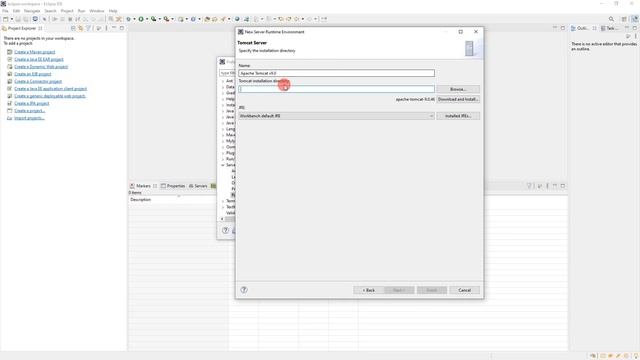
Task: Open a terminal from the toolbar icon
Action: coord(35,19)
